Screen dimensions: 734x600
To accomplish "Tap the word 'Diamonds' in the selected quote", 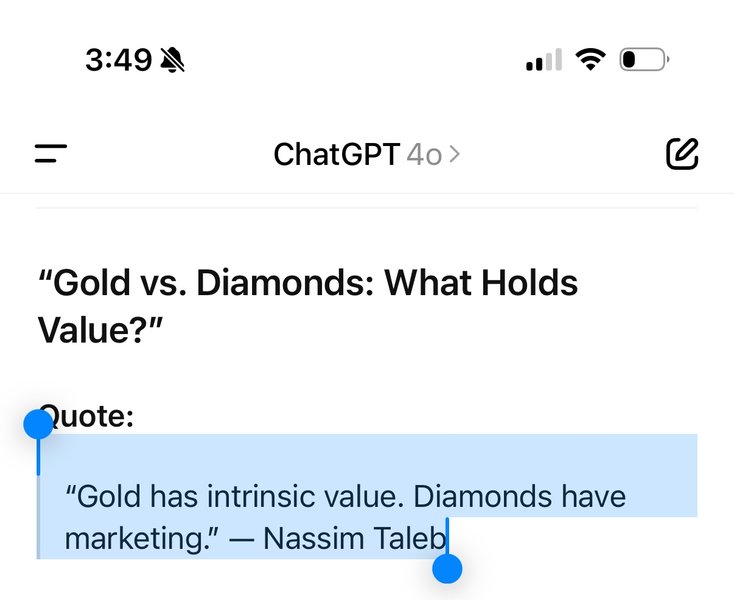I will (482, 496).
